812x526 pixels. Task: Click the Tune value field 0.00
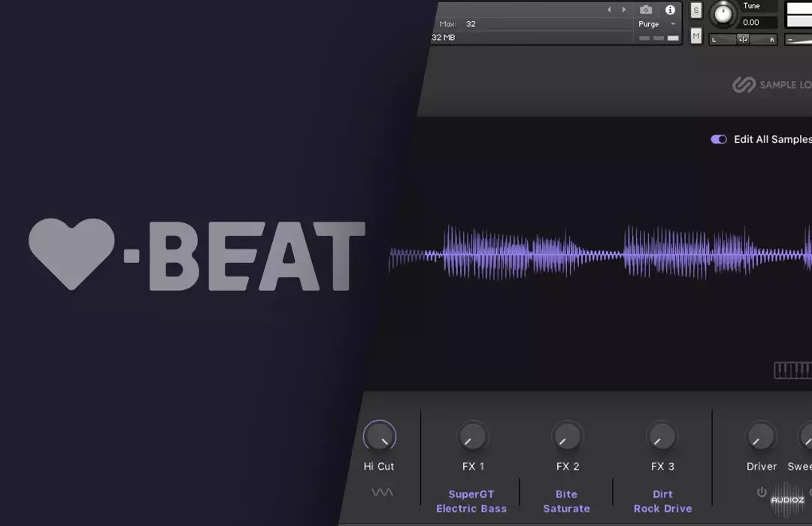pyautogui.click(x=758, y=23)
